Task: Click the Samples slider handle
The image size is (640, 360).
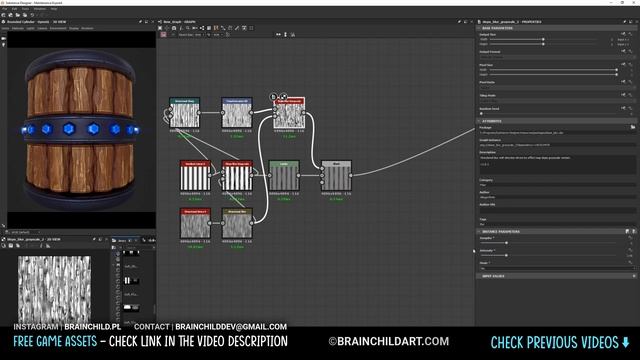Action: pyautogui.click(x=507, y=243)
